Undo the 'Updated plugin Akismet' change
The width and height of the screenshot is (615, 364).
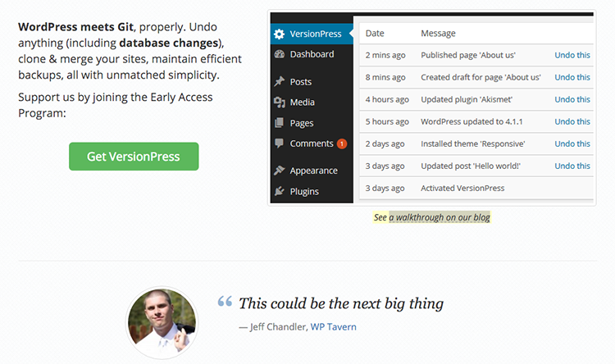[572, 99]
